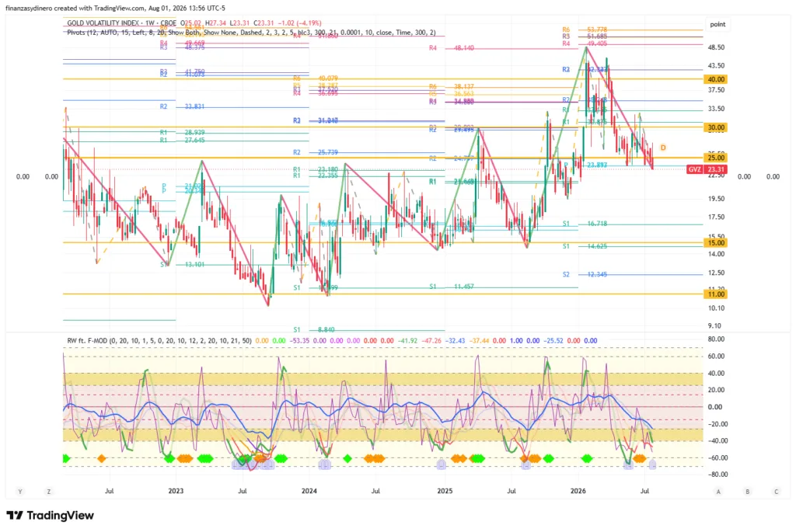Click the S2 12.345 pivot label
Screen dimensions: 796x532
pos(585,274)
